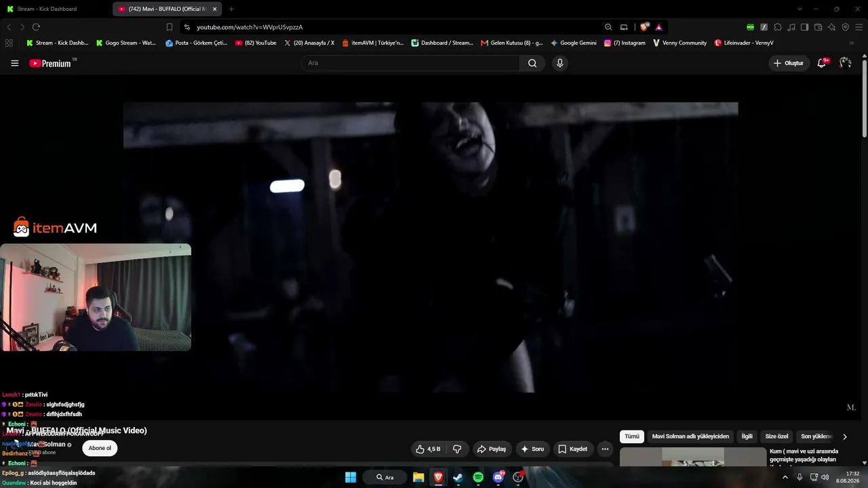The height and width of the screenshot is (488, 868).
Task: Open the browser main hamburger menu
Action: coord(859,27)
